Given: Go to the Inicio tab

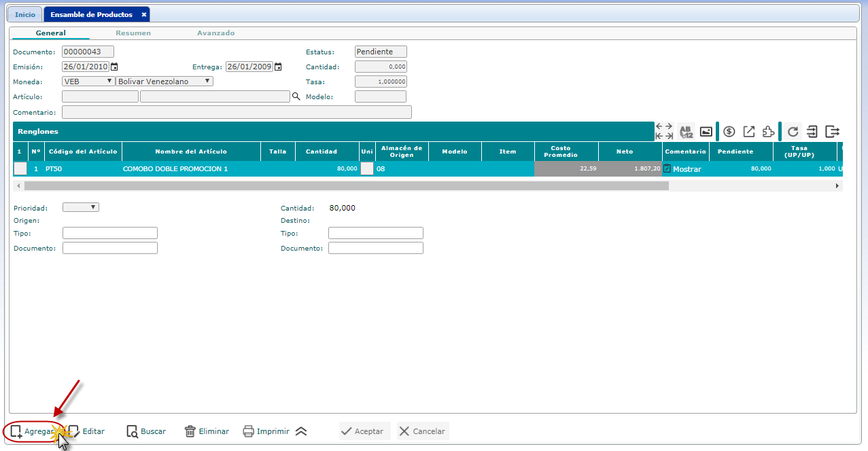Looking at the screenshot, I should pos(25,14).
